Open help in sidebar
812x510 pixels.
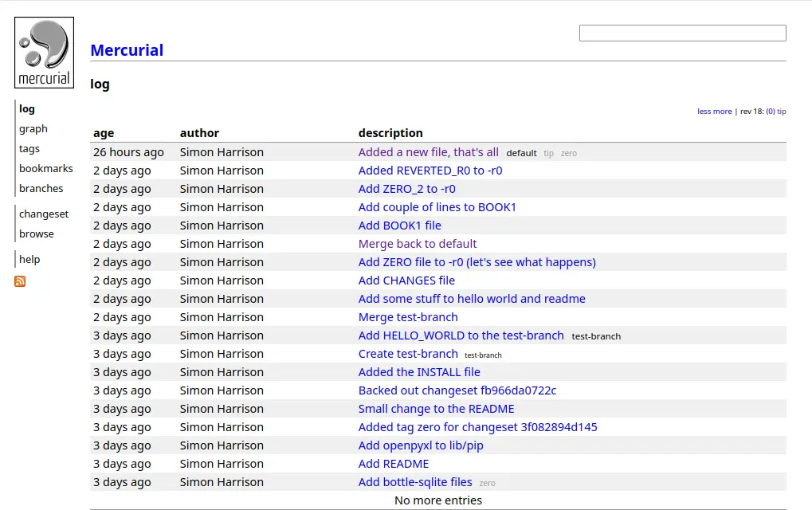click(x=29, y=259)
